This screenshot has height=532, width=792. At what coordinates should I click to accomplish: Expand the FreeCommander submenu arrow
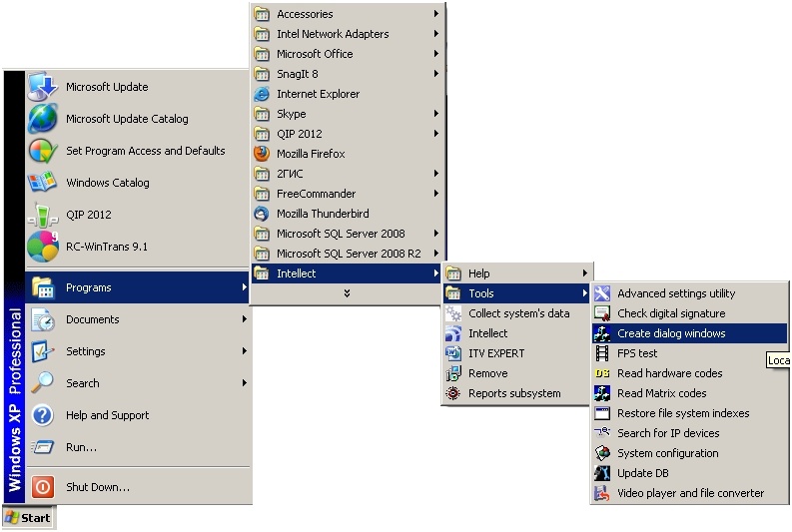coord(435,194)
